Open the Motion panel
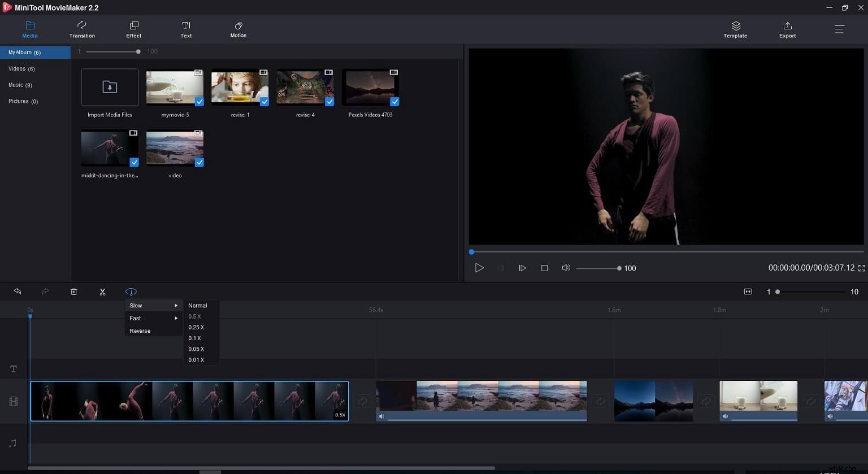Image resolution: width=868 pixels, height=474 pixels. tap(238, 29)
